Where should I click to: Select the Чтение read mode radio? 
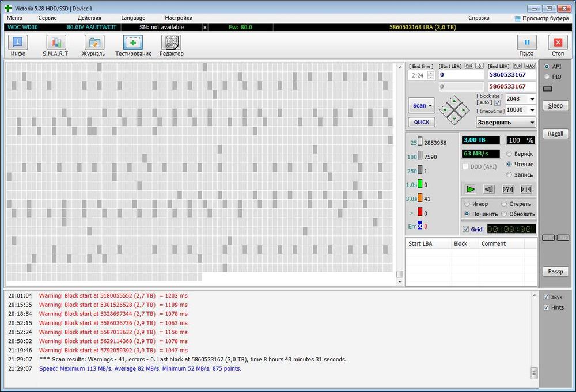click(x=509, y=164)
